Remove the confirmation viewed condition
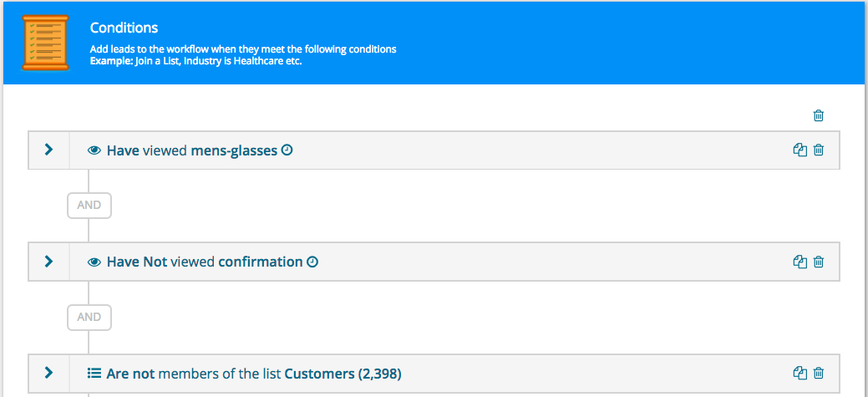 [x=819, y=262]
